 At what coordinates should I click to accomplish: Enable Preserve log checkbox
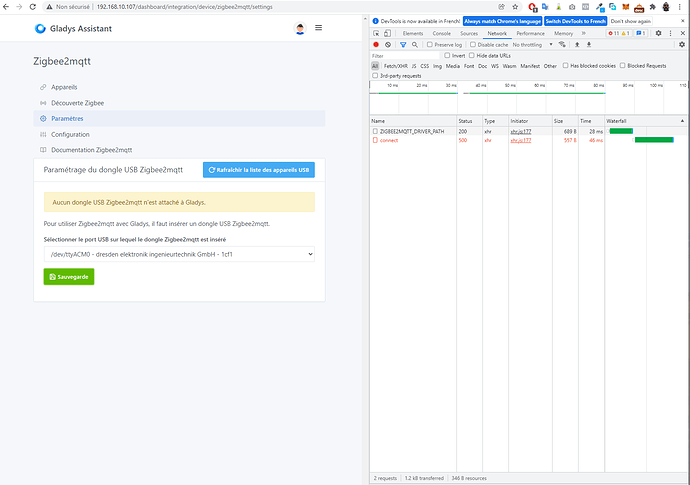coord(429,44)
